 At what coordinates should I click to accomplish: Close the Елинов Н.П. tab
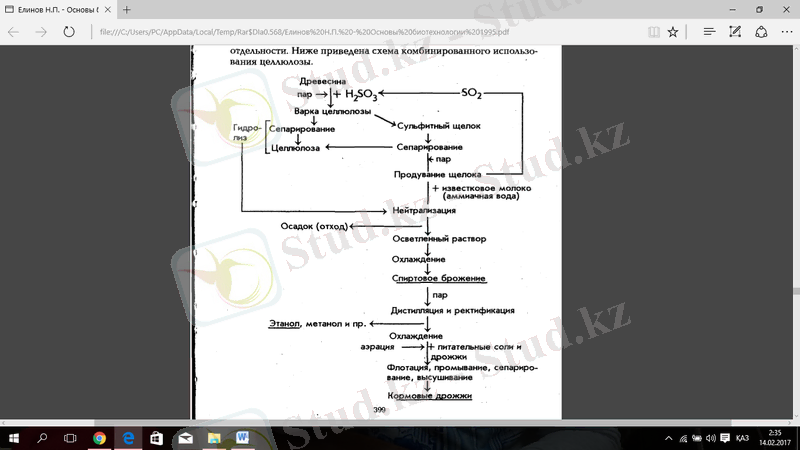click(x=108, y=10)
